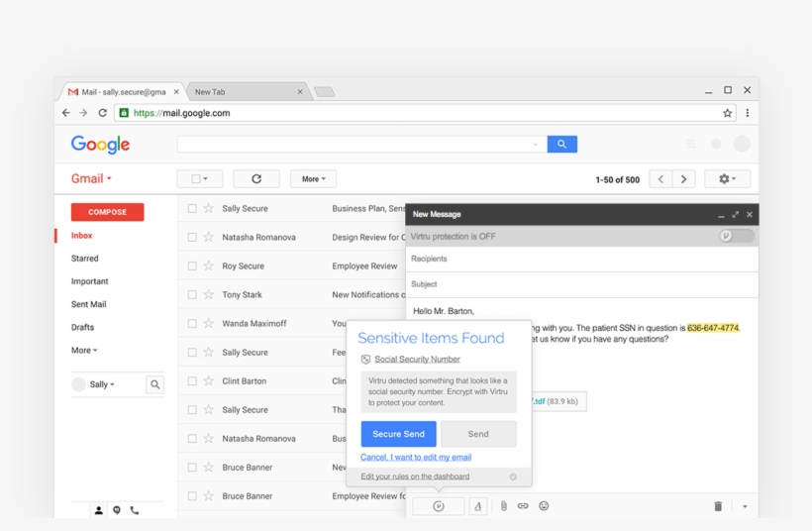The height and width of the screenshot is (531, 812).
Task: Go to the next page of emails
Action: (683, 179)
